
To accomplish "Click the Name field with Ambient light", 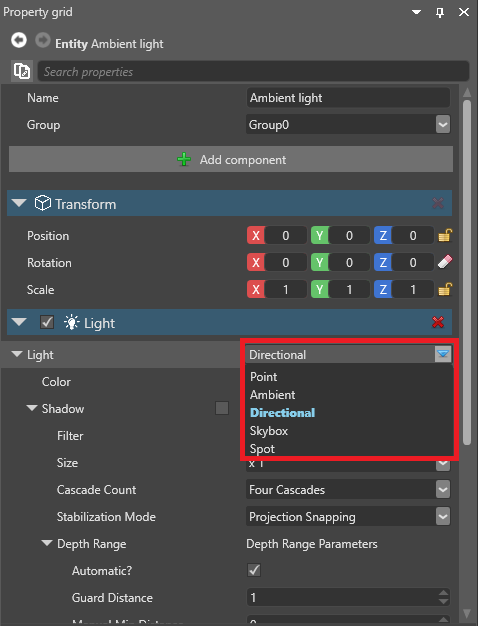I will click(348, 98).
